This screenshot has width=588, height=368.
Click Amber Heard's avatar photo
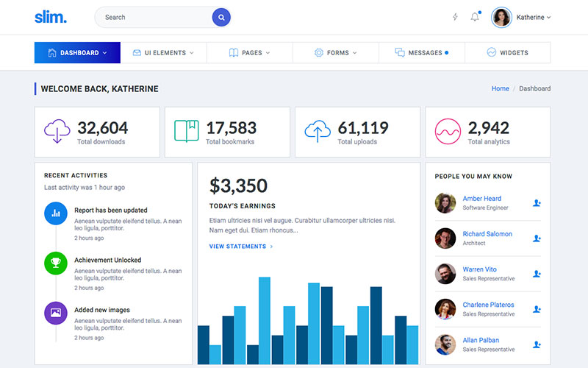445,203
